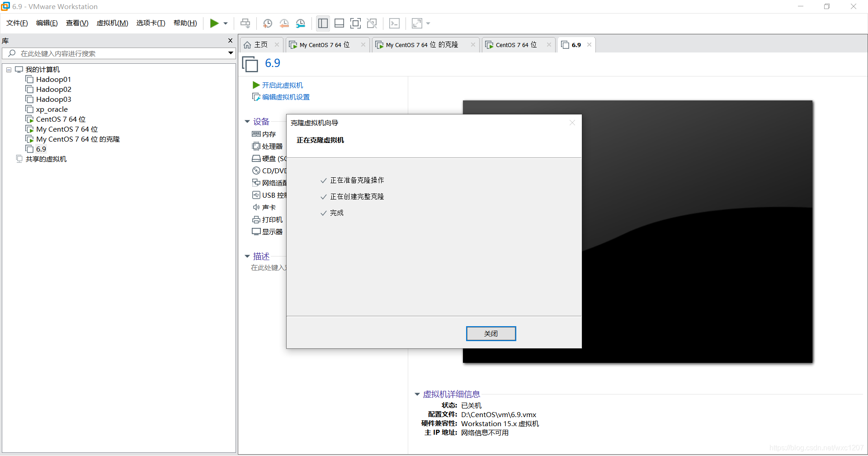Click the VM screen preview thumbnail
Viewport: 868px width, 456px height.
[x=638, y=232]
